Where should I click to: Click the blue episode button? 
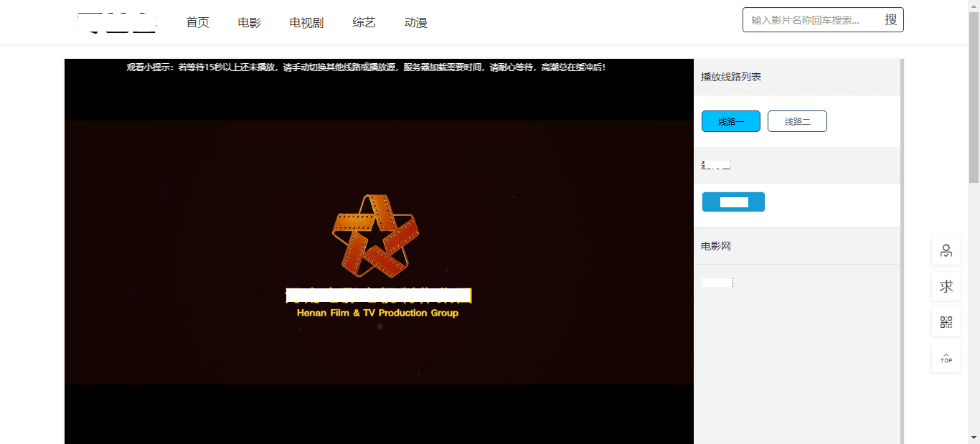coord(733,202)
